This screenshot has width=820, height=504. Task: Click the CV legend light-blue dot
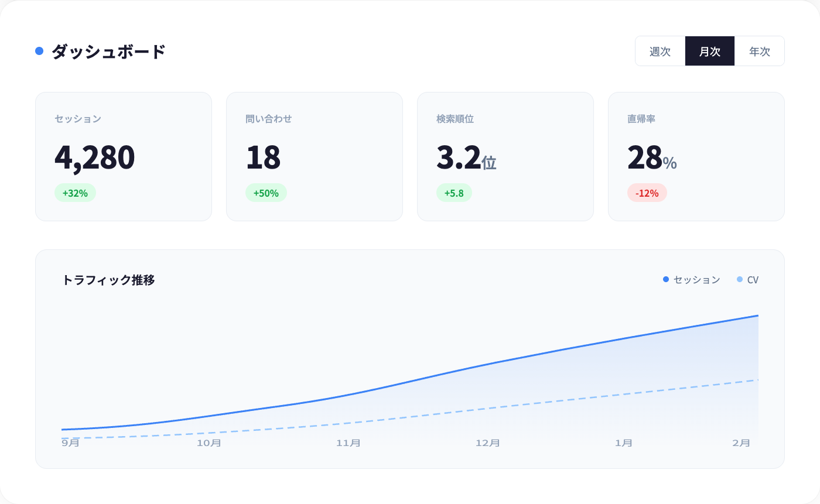740,280
